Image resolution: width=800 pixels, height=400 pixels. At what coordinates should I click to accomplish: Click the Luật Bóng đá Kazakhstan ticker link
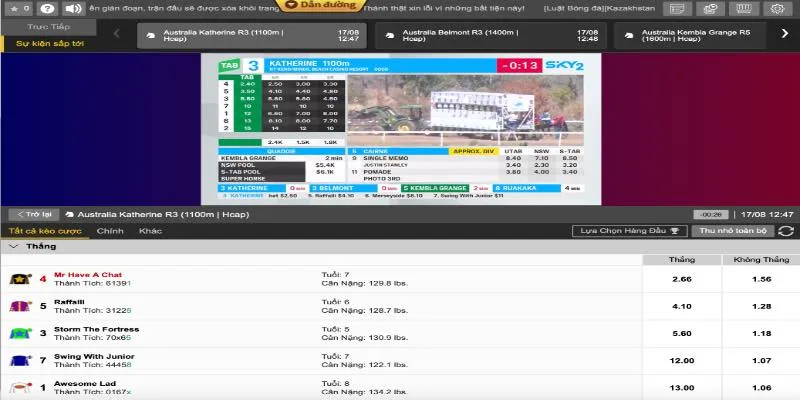(x=599, y=8)
